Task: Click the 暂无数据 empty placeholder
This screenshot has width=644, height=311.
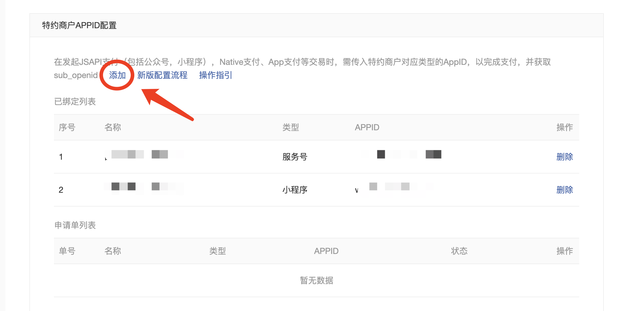Action: [316, 280]
